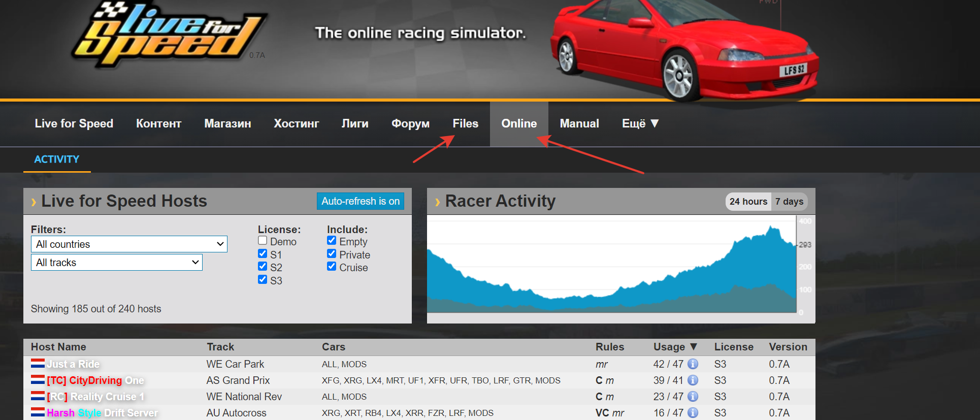The height and width of the screenshot is (420, 980).
Task: Click the '39 / 41' usage value
Action: pyautogui.click(x=668, y=380)
